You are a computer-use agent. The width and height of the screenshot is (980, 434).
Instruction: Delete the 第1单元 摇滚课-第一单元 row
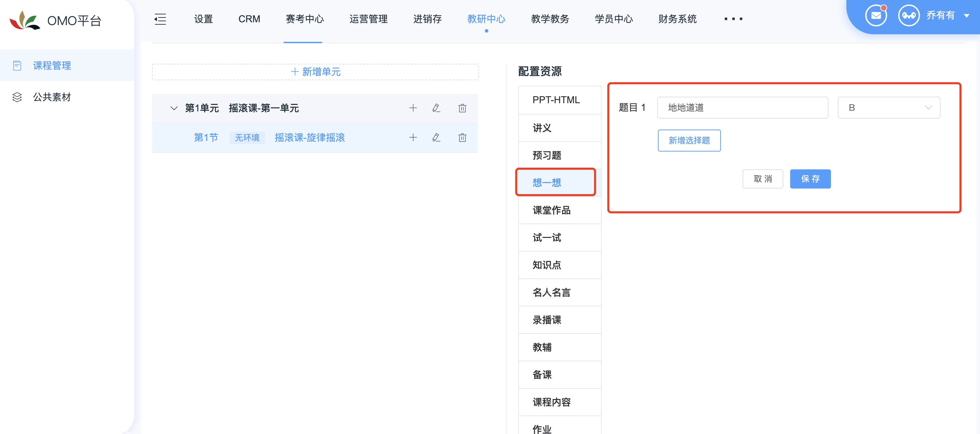coord(462,108)
